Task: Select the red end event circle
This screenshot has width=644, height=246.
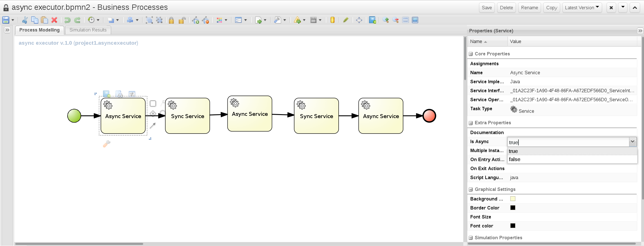Action: (x=429, y=116)
